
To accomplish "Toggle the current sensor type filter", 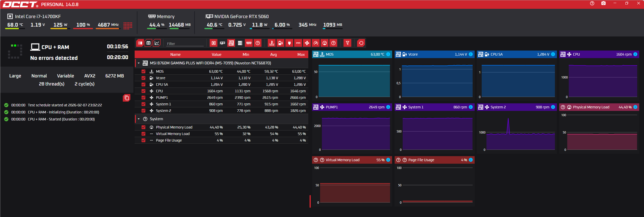I will pos(298,43).
